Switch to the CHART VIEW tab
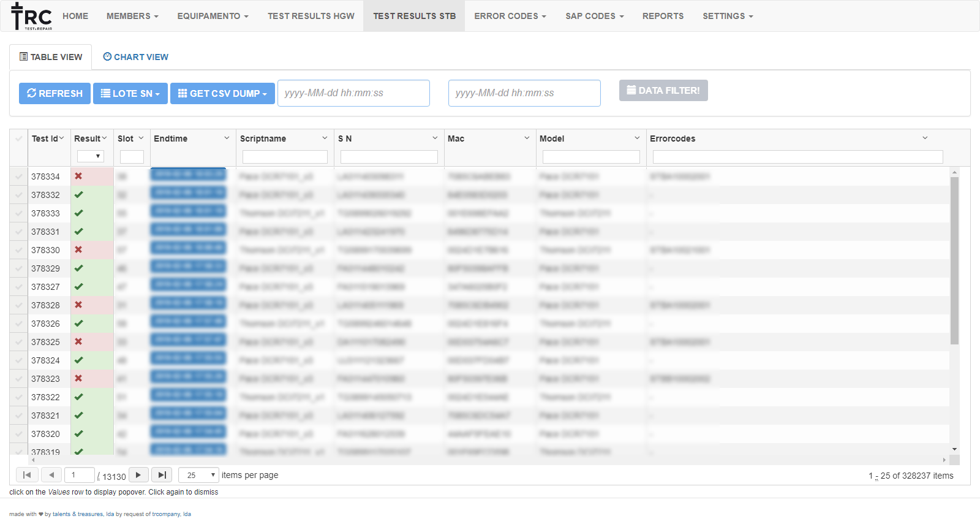This screenshot has width=980, height=524. [x=135, y=57]
